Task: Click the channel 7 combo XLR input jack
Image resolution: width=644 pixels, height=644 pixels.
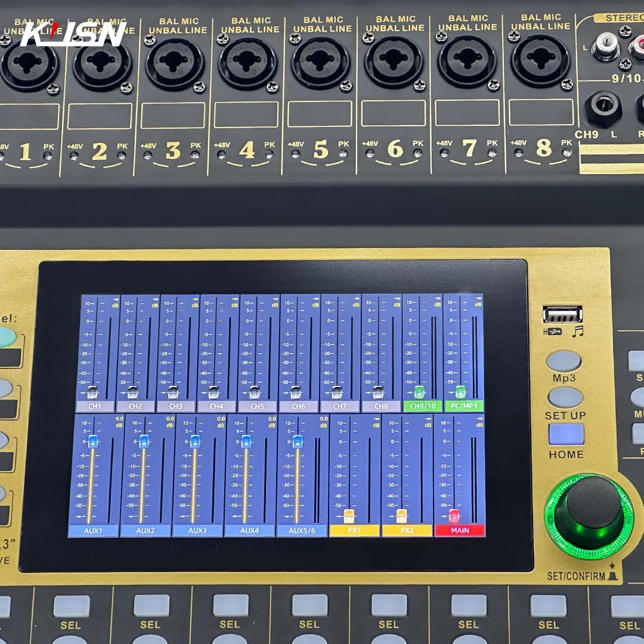Action: [x=466, y=61]
